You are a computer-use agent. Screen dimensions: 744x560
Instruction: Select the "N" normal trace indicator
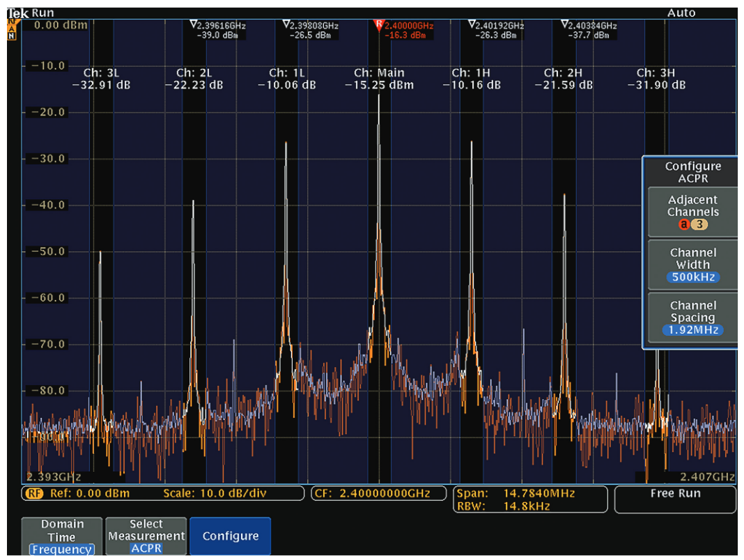point(12,35)
